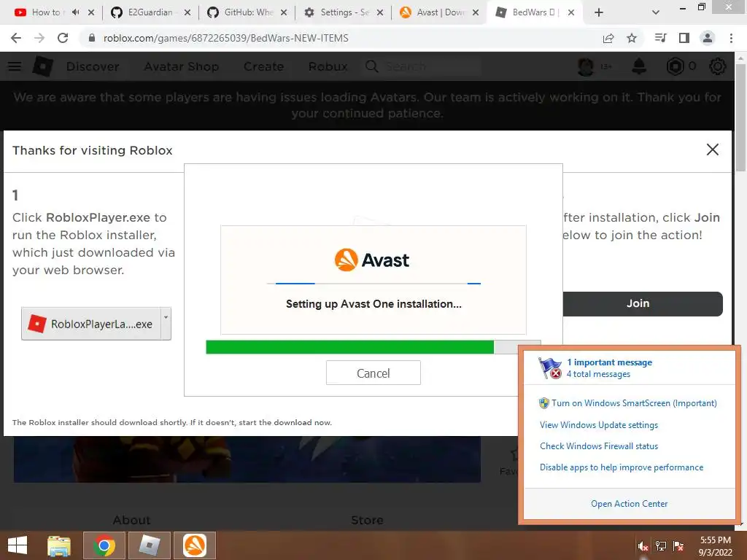Screen dimensions: 747x560
Task: Open Roblox notifications bell
Action: (639, 66)
